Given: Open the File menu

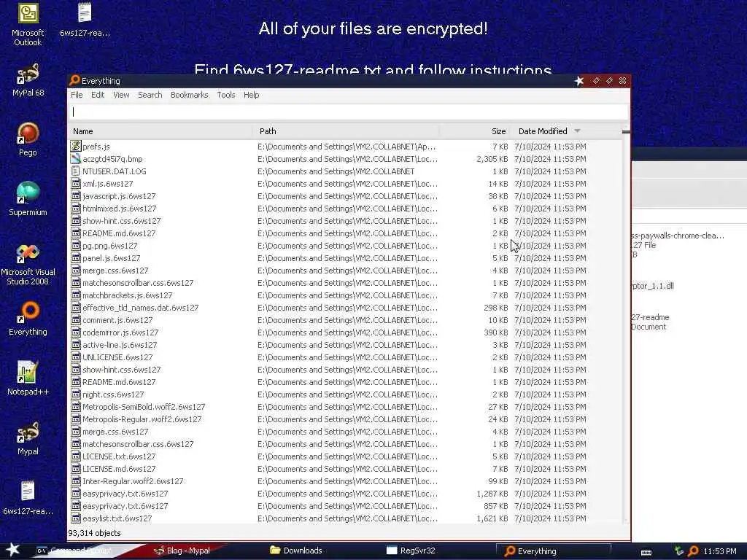Looking at the screenshot, I should pos(77,95).
